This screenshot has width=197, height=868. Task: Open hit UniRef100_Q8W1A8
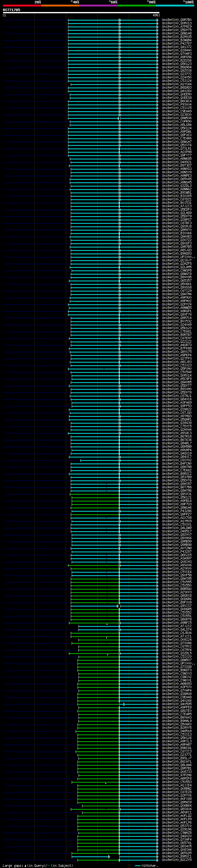[x=177, y=33]
